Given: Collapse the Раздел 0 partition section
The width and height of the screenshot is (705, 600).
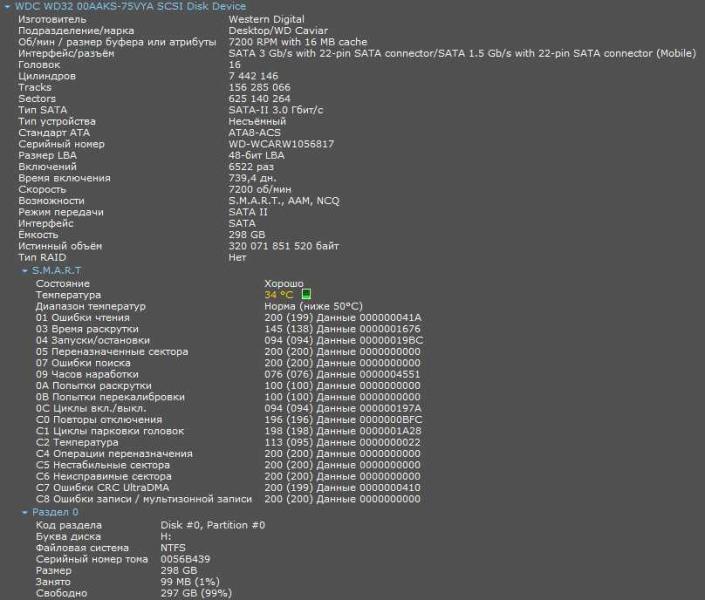Looking at the screenshot, I should (24, 512).
